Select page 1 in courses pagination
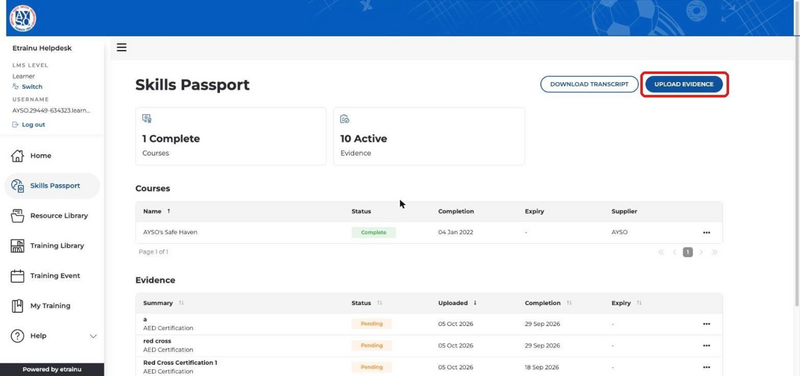800x376 pixels. [688, 252]
